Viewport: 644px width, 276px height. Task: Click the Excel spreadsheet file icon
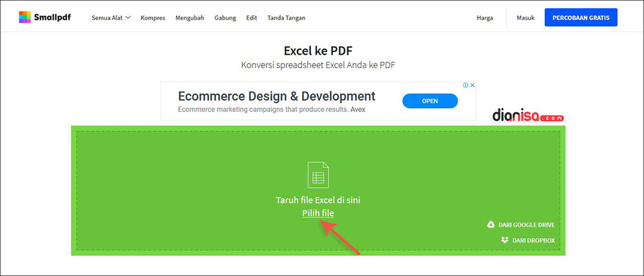click(x=318, y=175)
